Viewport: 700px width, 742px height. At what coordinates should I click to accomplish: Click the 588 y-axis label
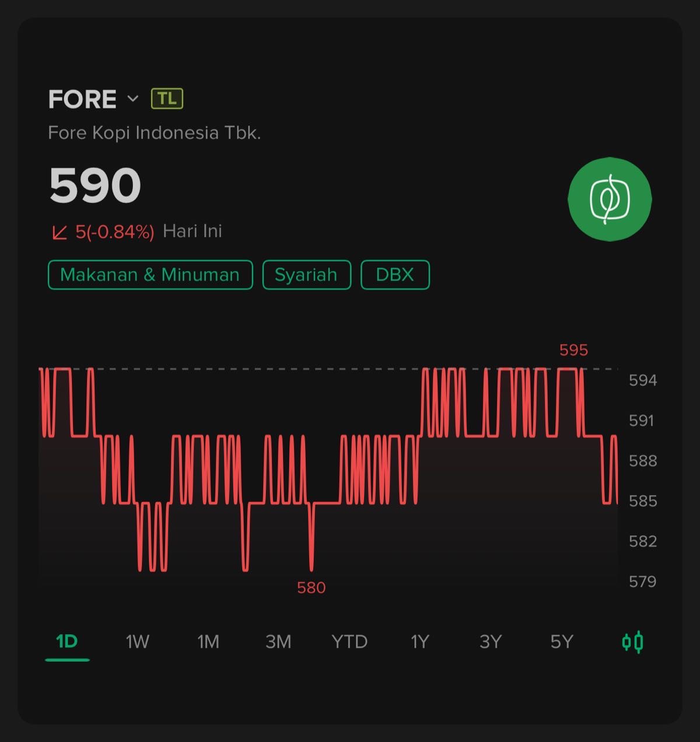[643, 461]
